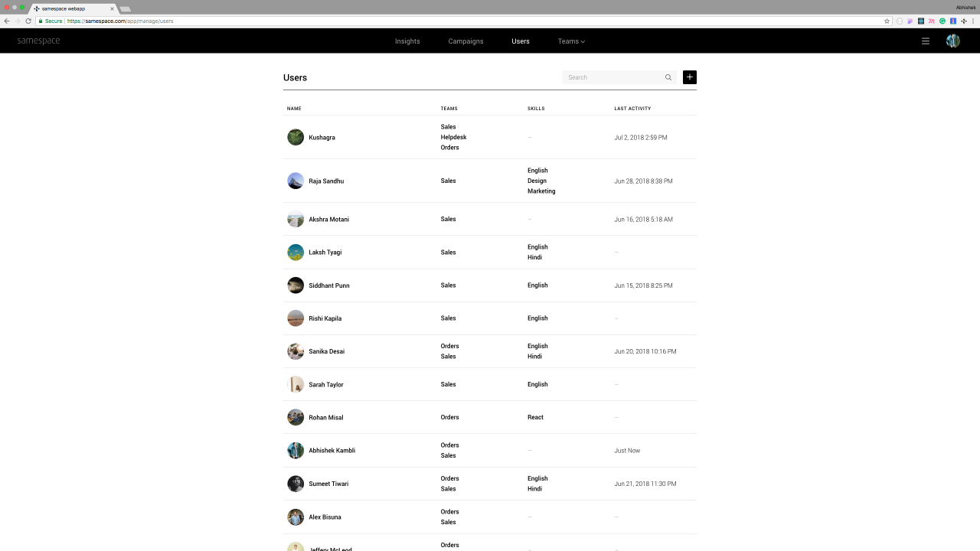The height and width of the screenshot is (551, 980).
Task: Click Jun 21, 2018 11:30 PM activity
Action: 645,484
